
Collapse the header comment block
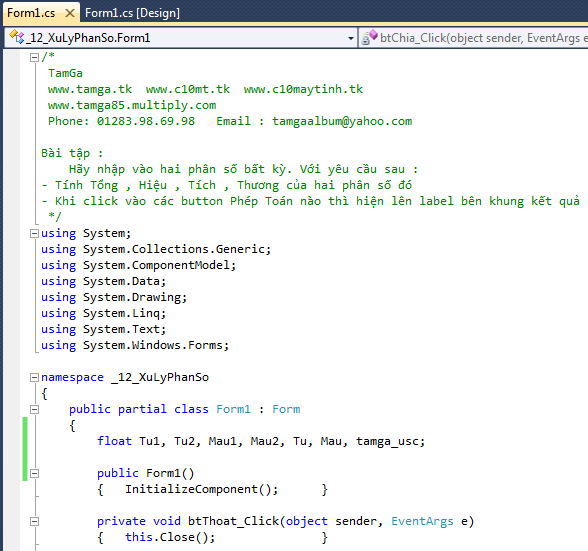tap(34, 57)
